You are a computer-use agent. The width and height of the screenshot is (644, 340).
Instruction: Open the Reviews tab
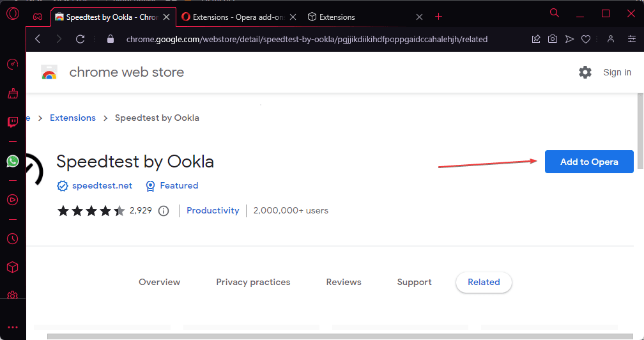[344, 282]
